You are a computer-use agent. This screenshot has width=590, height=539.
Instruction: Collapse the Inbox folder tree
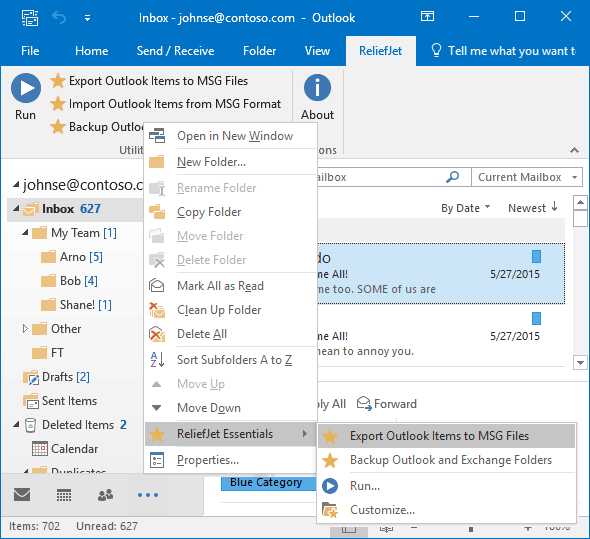point(16,209)
